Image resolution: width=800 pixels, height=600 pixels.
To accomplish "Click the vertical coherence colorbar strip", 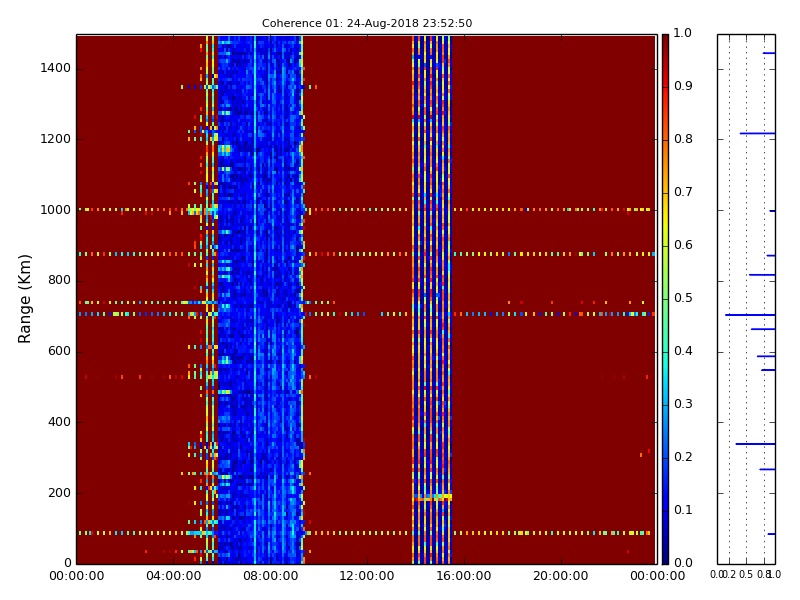I will click(665, 299).
